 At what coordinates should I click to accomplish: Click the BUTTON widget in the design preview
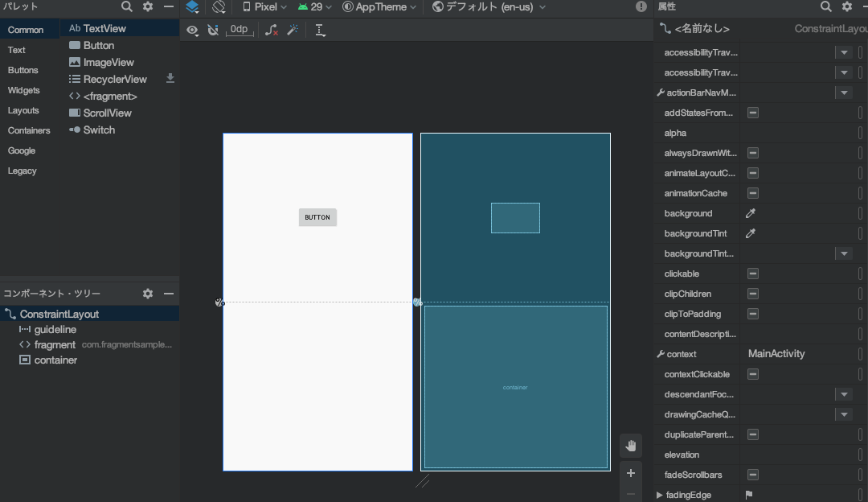pos(317,217)
